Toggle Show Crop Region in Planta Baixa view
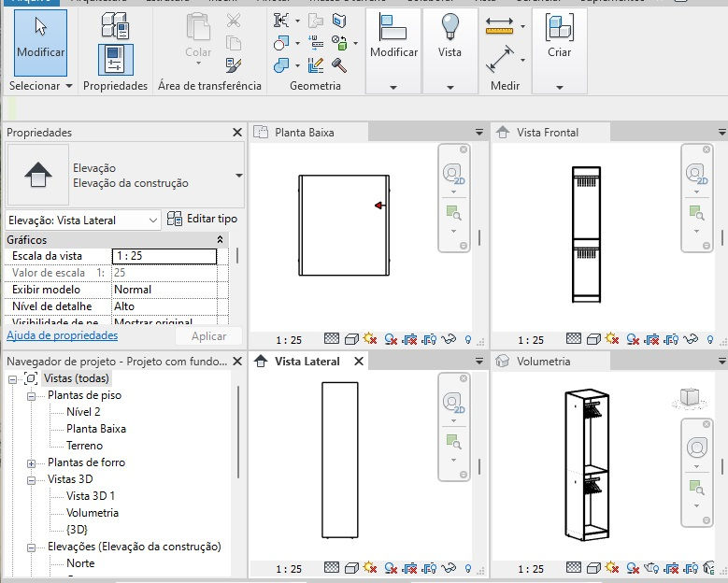The image size is (728, 583). (430, 339)
